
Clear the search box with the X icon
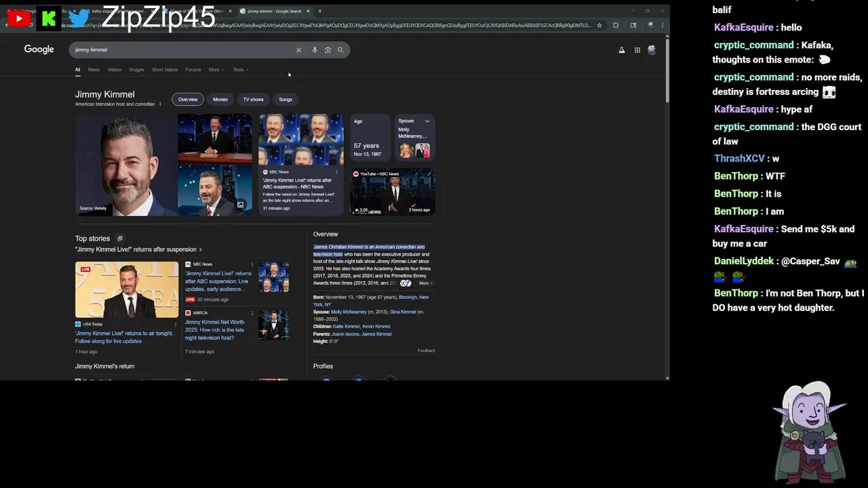click(298, 49)
